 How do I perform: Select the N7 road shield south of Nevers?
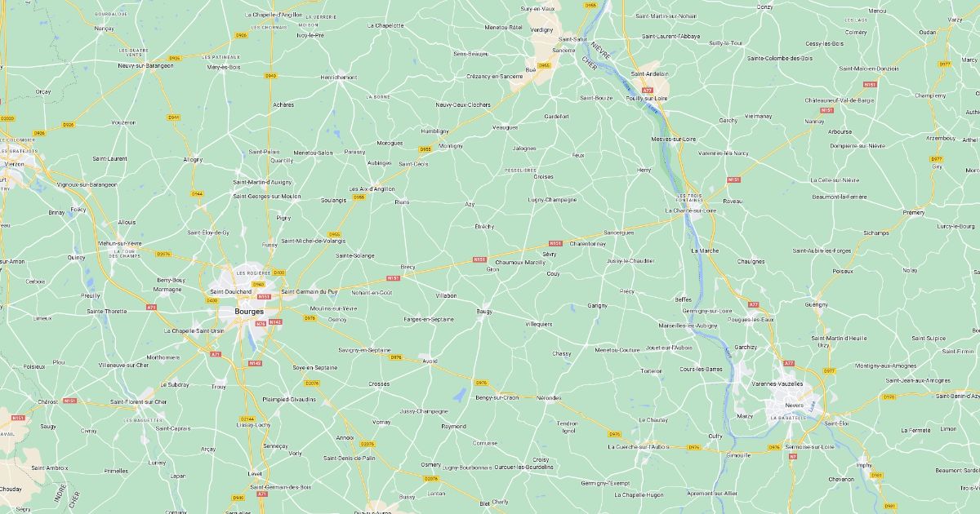point(792,456)
